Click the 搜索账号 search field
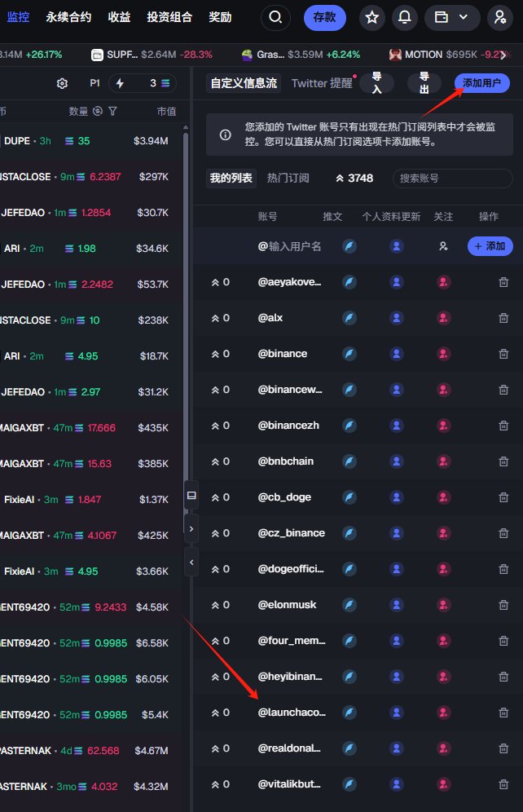The width and height of the screenshot is (523, 812). pyautogui.click(x=453, y=179)
